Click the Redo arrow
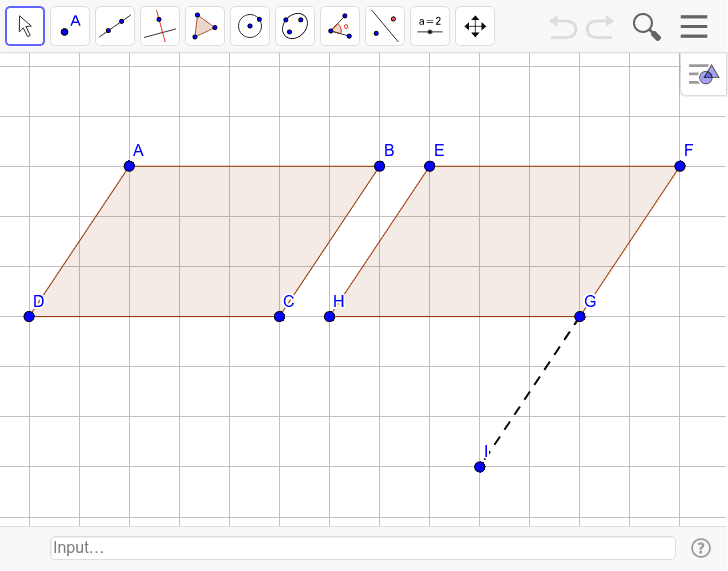This screenshot has width=728, height=571. coord(600,27)
